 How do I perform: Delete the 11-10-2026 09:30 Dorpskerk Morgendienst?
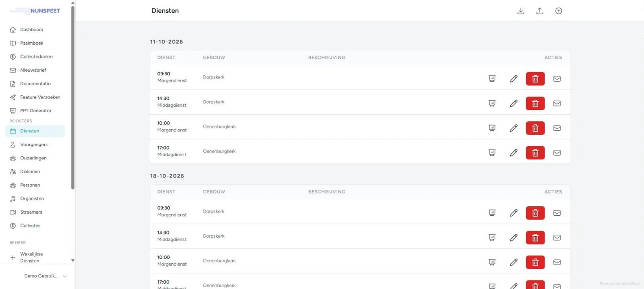pyautogui.click(x=535, y=79)
